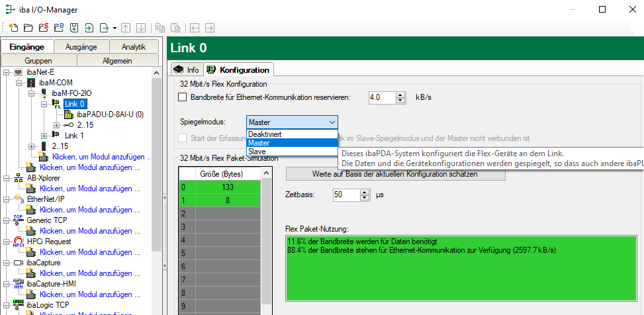Viewport: 644px width, 315px height.
Task: Click the tree panel scroll-up arrow
Action: [156, 72]
